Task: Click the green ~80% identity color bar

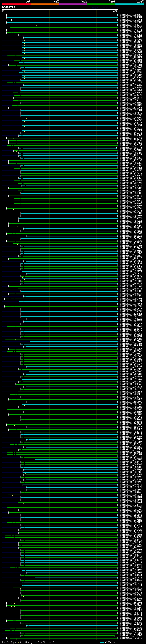Action: click(x=101, y=4)
